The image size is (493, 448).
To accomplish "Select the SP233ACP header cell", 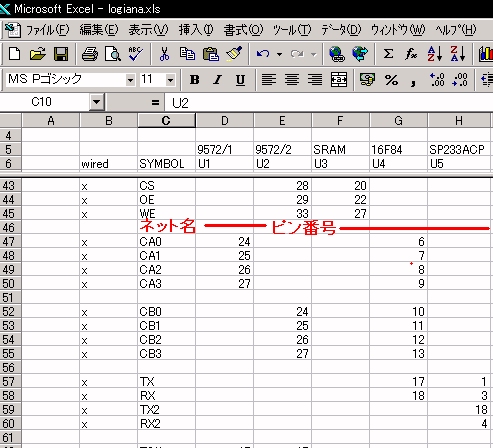I will pos(459,150).
